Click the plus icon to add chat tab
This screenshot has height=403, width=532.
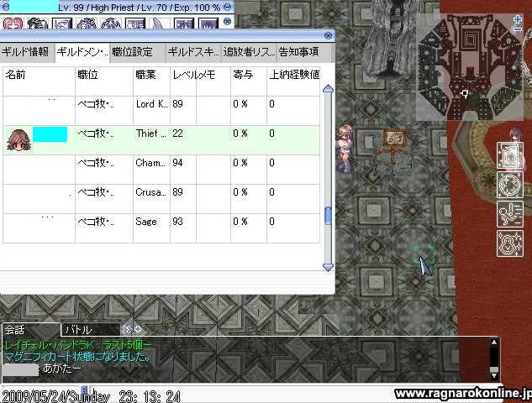tap(138, 329)
